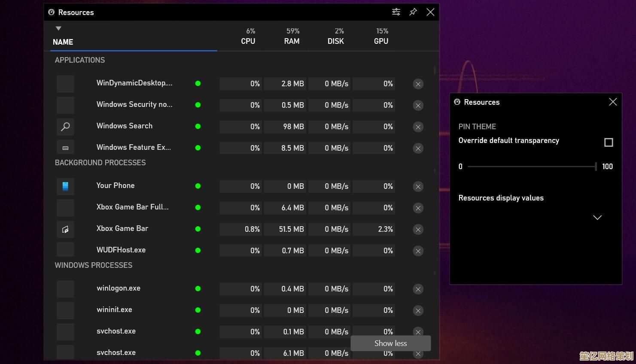
Task: Close the main Resources widget
Action: [430, 12]
